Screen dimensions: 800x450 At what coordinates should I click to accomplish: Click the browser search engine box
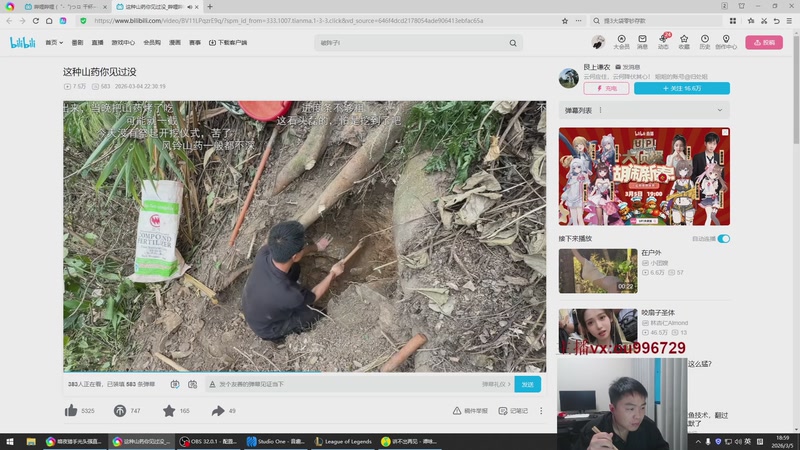[657, 21]
